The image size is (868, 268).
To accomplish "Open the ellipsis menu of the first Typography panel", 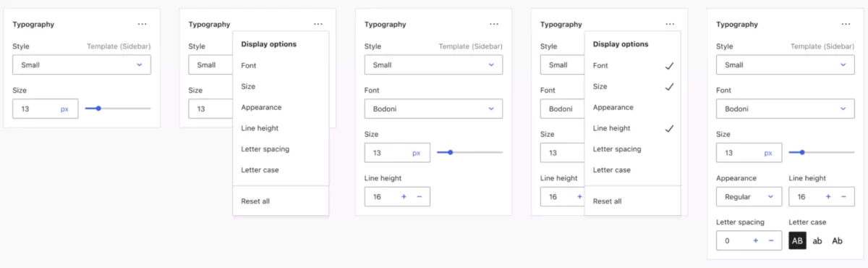I will 142,24.
